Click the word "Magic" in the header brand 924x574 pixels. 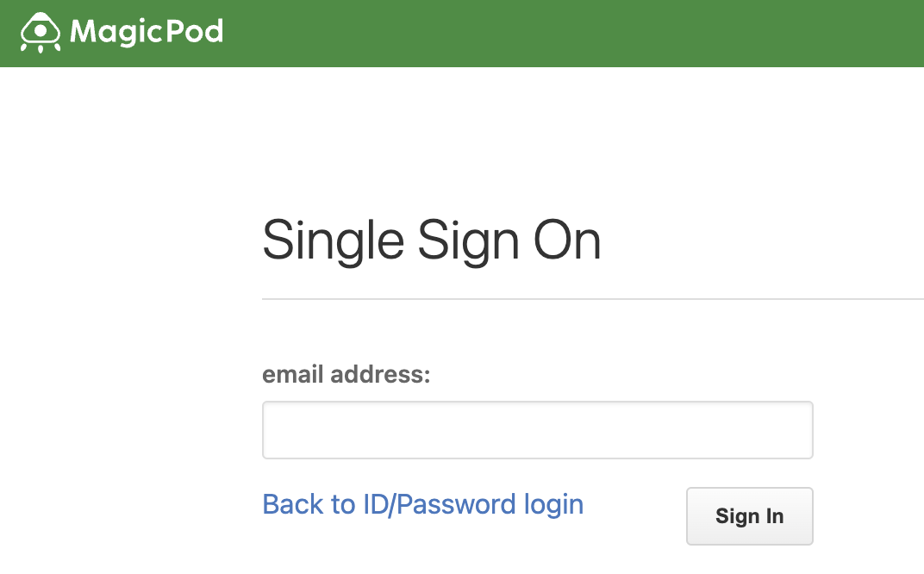click(116, 33)
